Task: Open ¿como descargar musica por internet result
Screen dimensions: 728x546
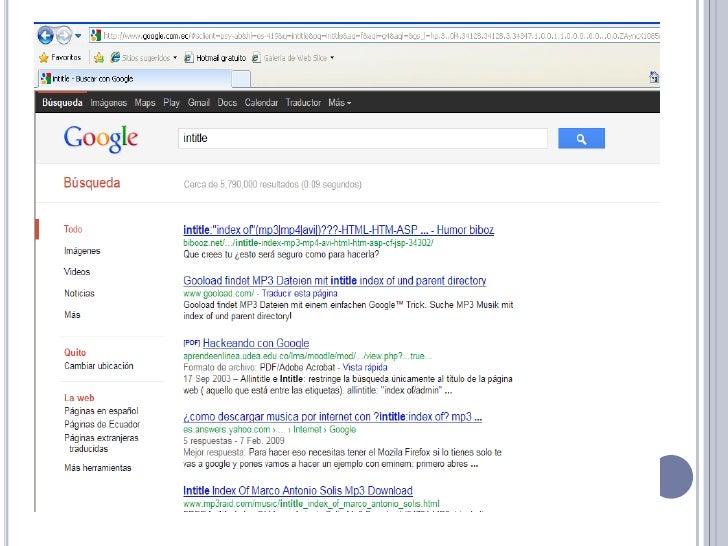Action: coord(332,416)
